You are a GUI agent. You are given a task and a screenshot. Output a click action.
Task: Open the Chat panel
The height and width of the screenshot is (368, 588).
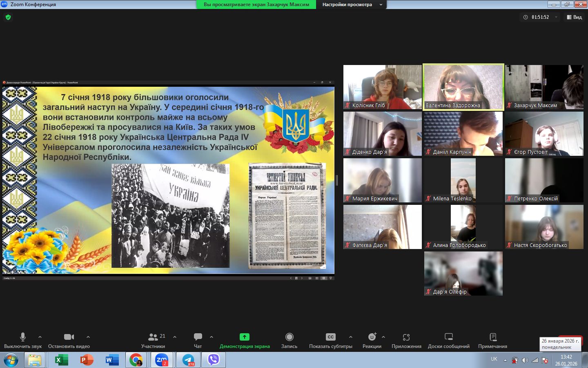coord(198,337)
